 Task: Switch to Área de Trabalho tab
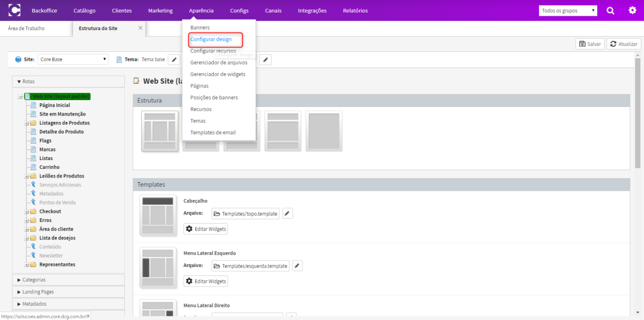27,29
